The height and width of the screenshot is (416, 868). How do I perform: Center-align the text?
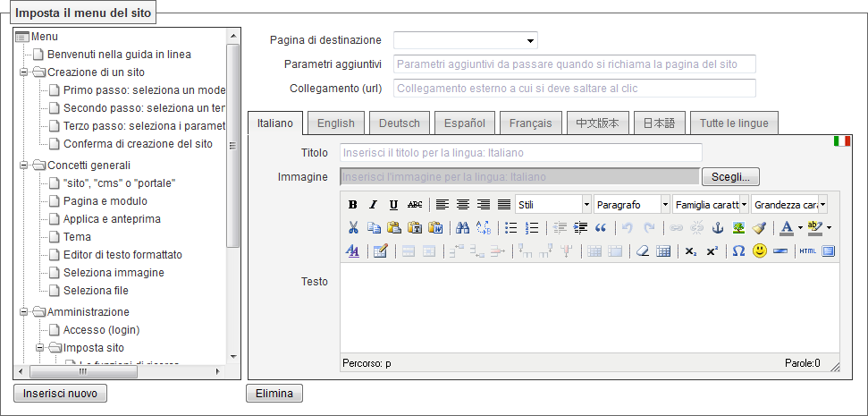[463, 204]
